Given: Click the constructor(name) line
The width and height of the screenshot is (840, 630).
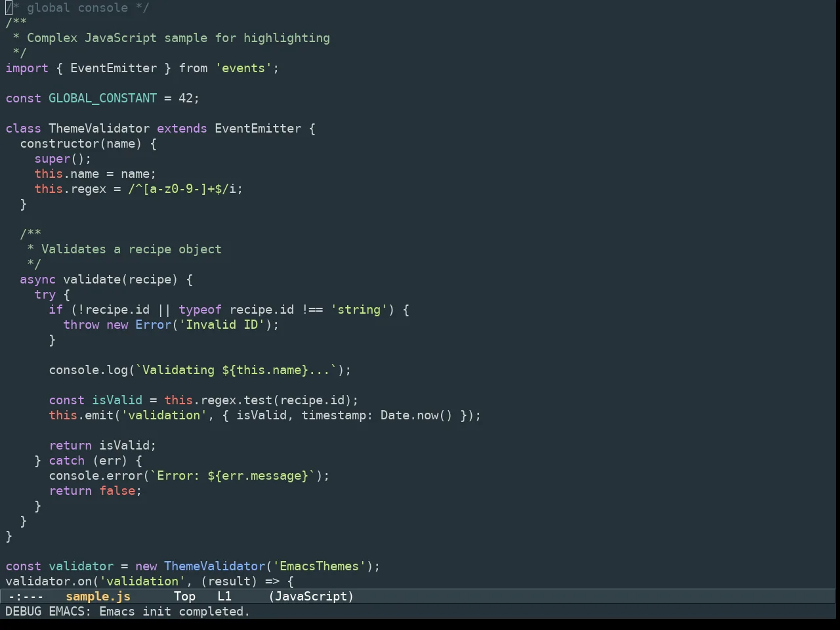Looking at the screenshot, I should [x=88, y=144].
